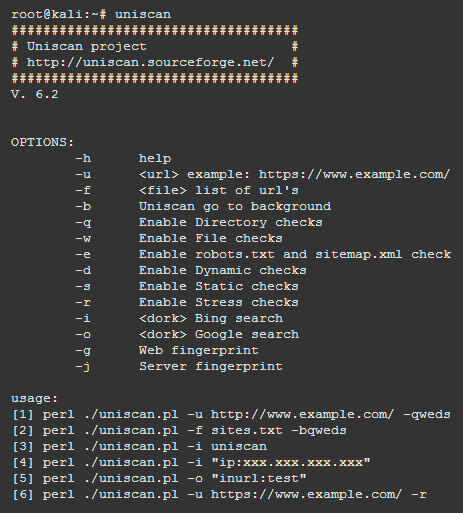Image resolution: width=463 pixels, height=513 pixels.
Task: Click usage example [2] with sites.txt
Action: (179, 430)
